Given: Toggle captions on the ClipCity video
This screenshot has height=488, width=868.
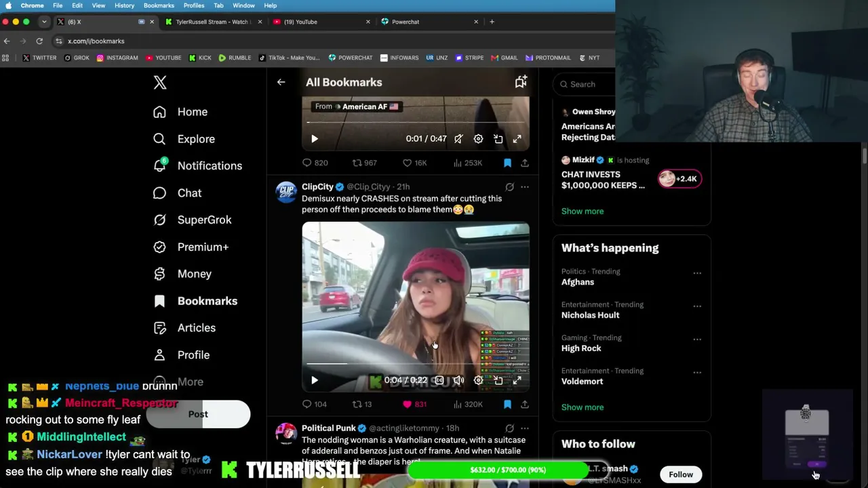Looking at the screenshot, I should (x=439, y=380).
